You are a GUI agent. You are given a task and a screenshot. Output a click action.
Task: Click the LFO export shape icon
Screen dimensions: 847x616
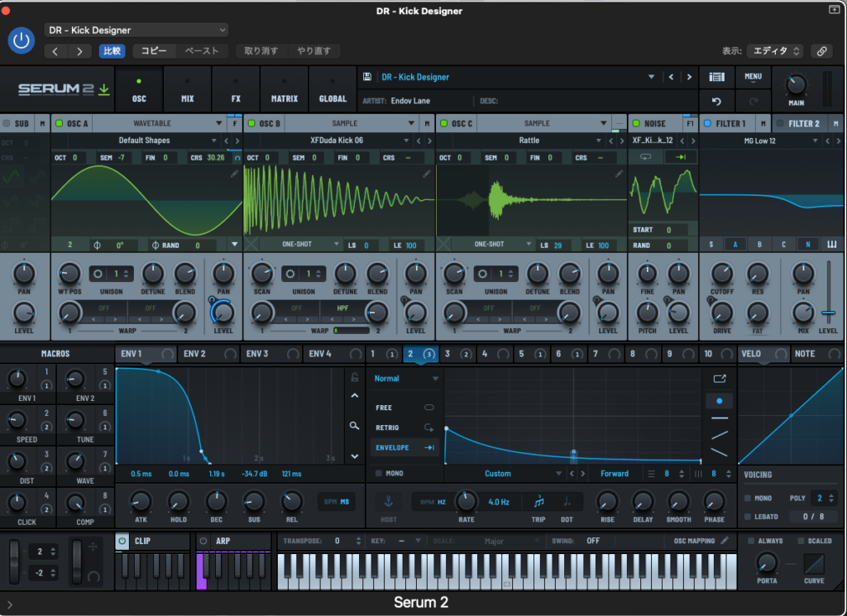click(x=720, y=379)
